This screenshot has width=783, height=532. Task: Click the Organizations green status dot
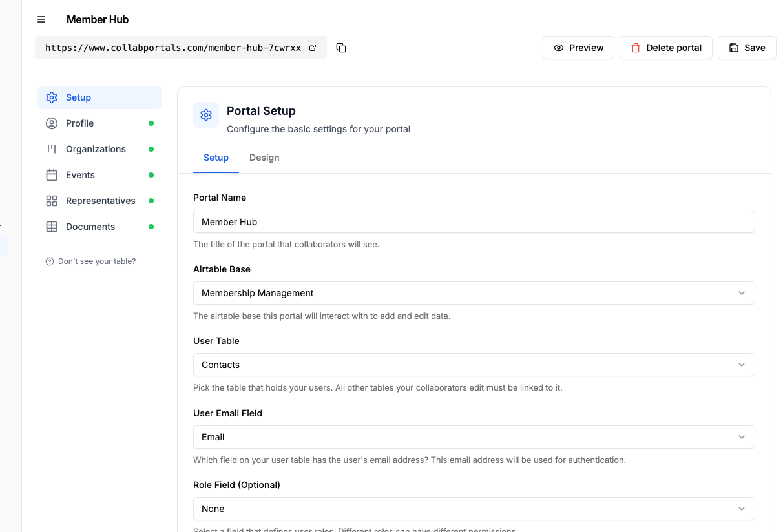(x=151, y=149)
